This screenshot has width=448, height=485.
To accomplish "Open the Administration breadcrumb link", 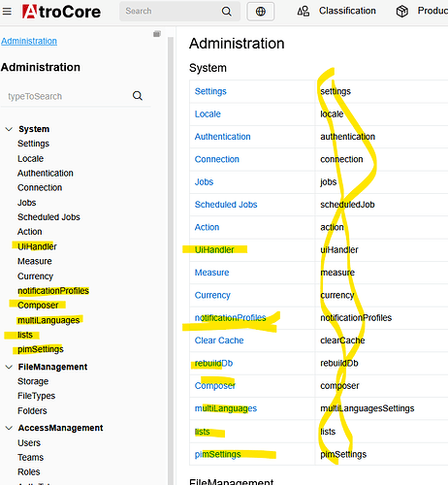I will [29, 41].
